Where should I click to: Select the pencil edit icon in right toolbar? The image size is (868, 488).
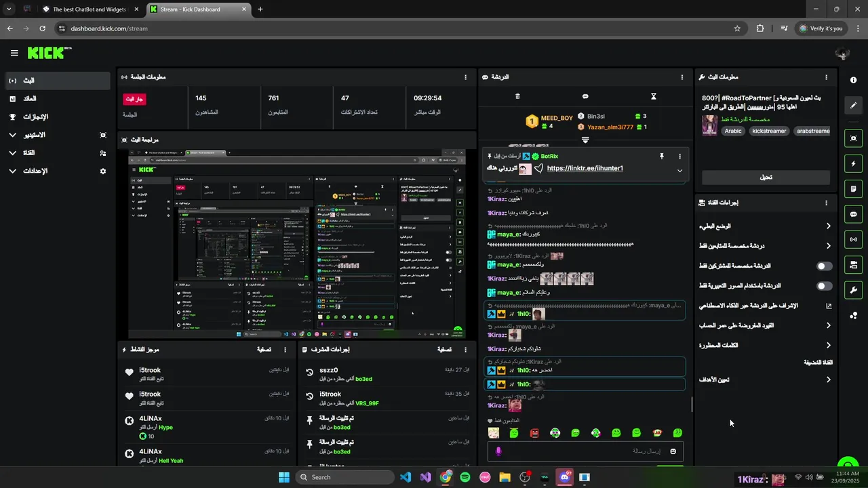853,106
